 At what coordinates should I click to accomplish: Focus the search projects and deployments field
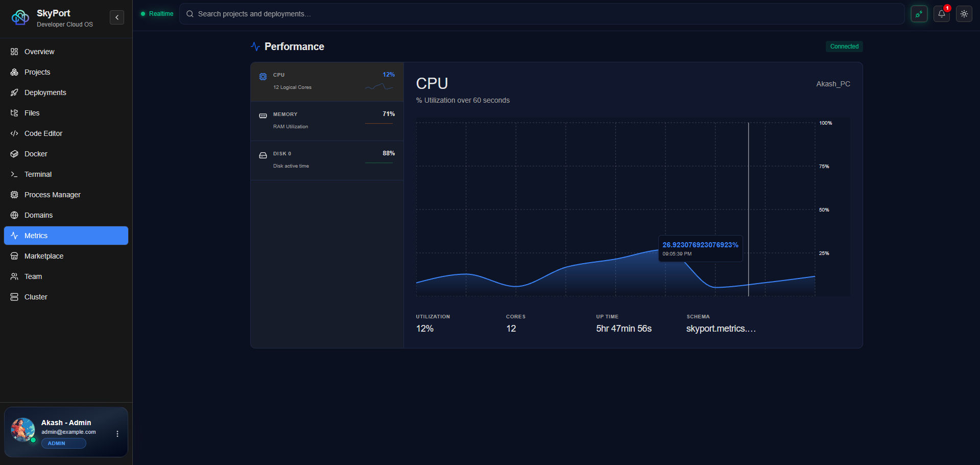(542, 14)
